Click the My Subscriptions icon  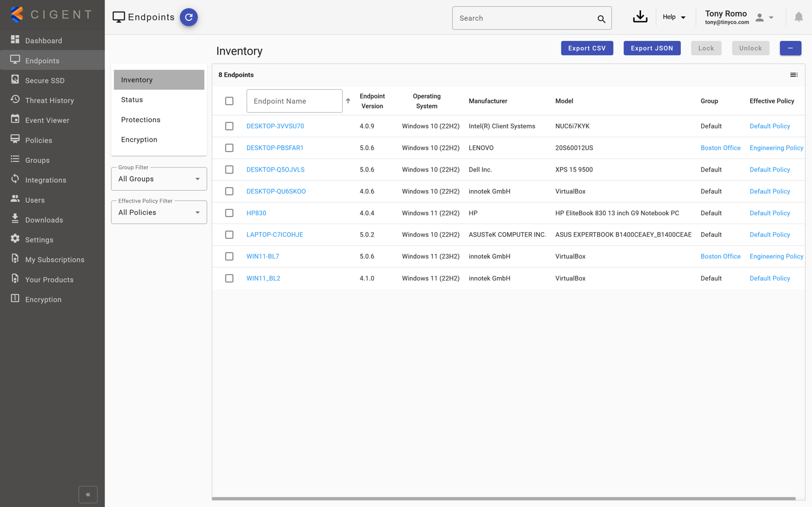pos(15,258)
